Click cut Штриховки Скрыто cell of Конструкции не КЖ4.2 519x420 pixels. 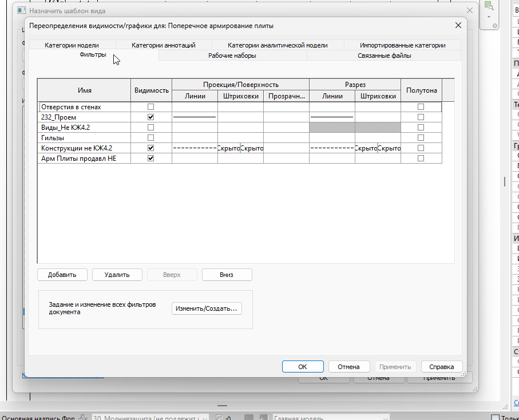(x=378, y=148)
